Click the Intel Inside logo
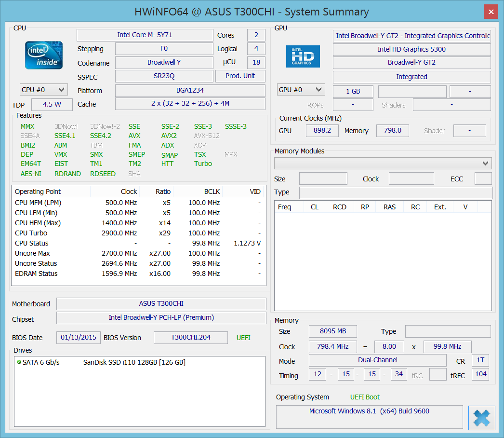 tap(44, 55)
